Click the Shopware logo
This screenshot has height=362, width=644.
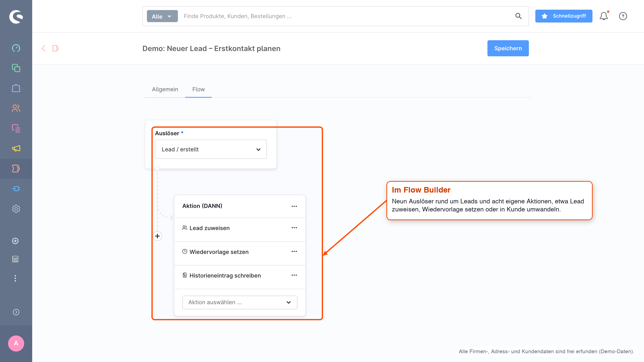tap(16, 17)
